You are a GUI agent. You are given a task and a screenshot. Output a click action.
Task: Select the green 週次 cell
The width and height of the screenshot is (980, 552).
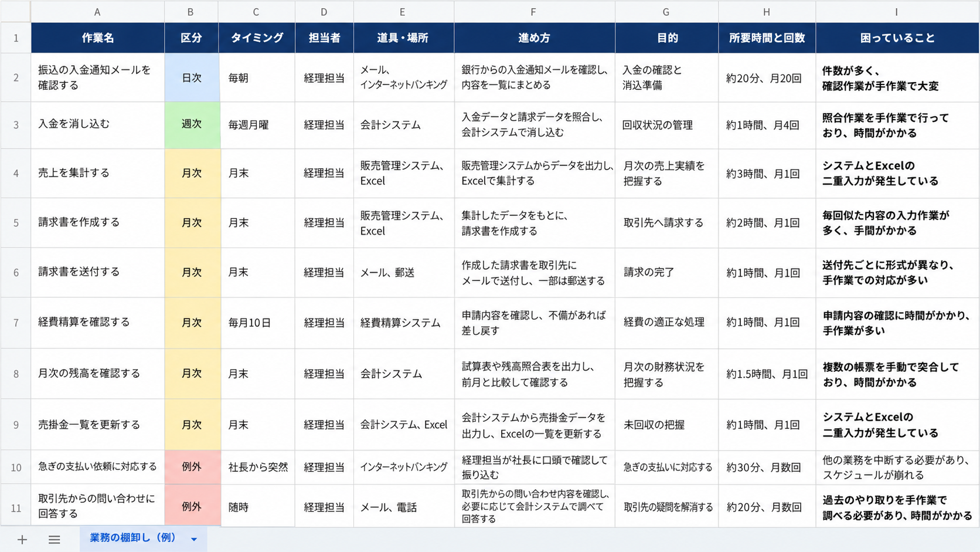[192, 124]
